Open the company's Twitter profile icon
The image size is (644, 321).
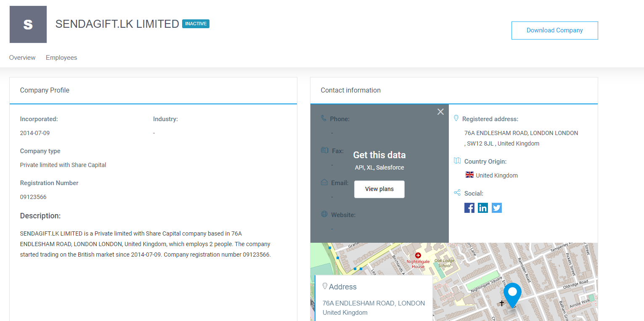(497, 208)
